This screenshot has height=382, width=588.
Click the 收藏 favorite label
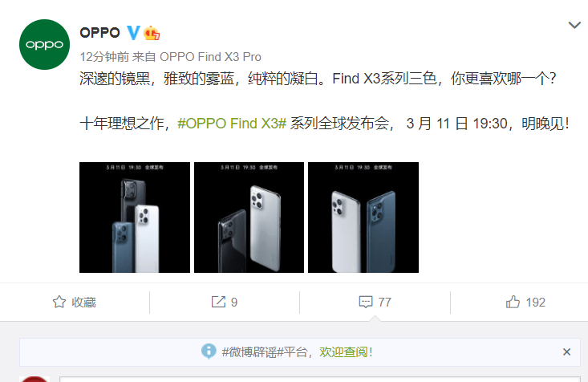pos(84,303)
